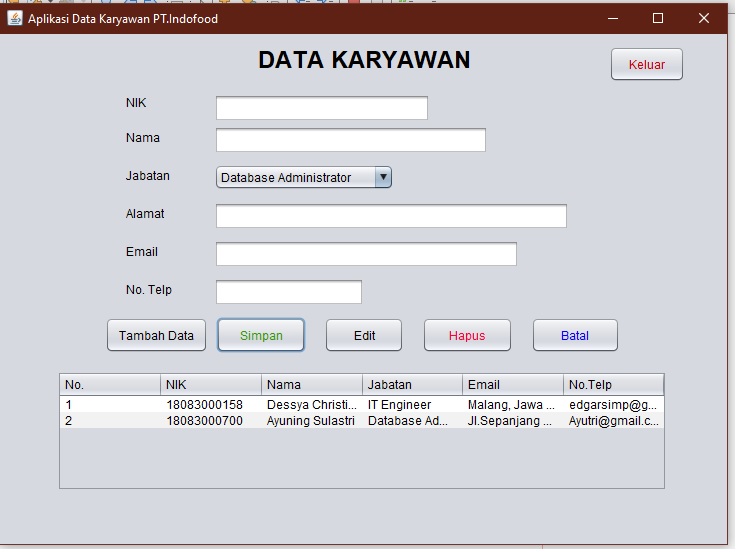The image size is (736, 552).
Task: Click the Nama column header in table
Action: [312, 385]
